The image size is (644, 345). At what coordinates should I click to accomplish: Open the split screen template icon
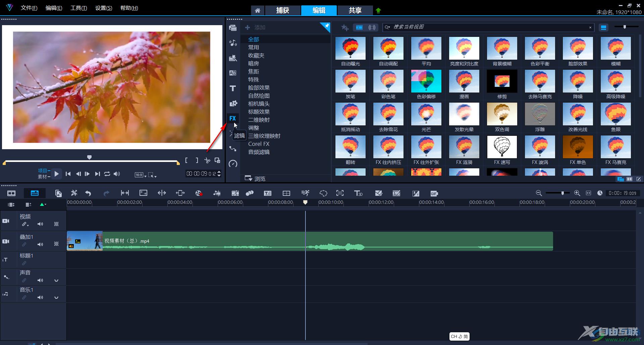(286, 193)
